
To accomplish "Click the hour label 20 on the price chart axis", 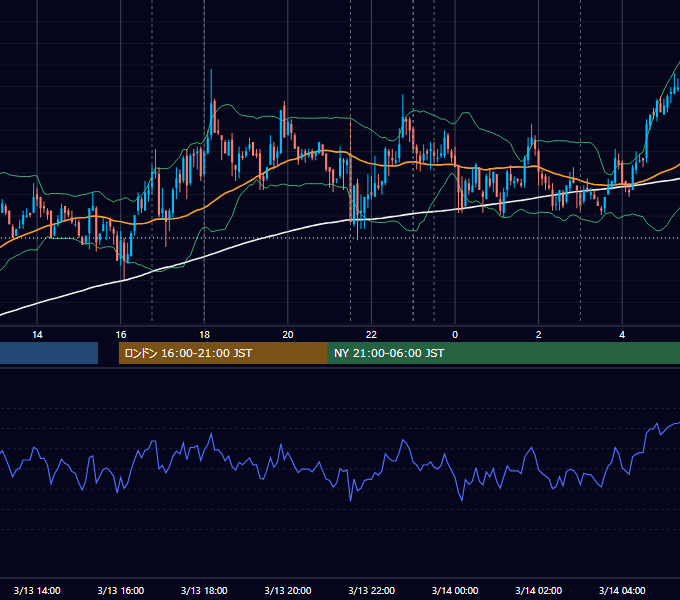I will 288,335.
